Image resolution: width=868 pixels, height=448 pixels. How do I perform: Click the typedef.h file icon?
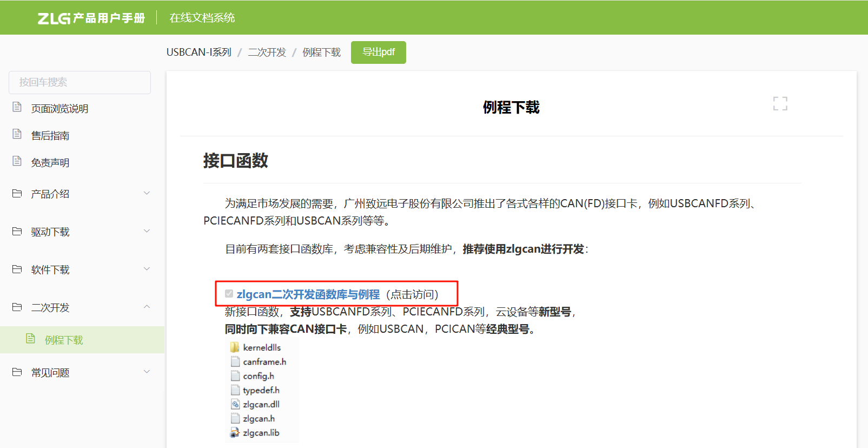(235, 390)
